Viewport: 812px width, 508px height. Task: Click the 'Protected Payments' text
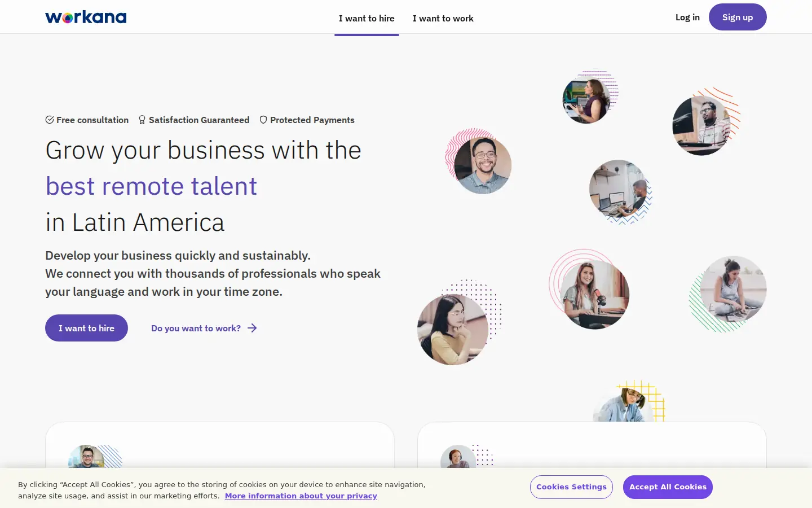[x=312, y=120]
